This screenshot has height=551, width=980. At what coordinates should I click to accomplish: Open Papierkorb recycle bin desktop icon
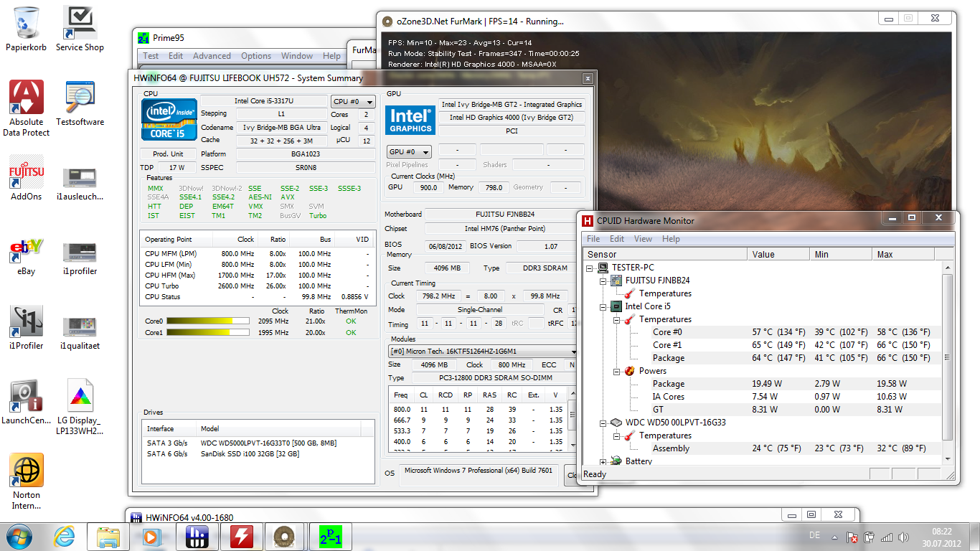pyautogui.click(x=27, y=29)
